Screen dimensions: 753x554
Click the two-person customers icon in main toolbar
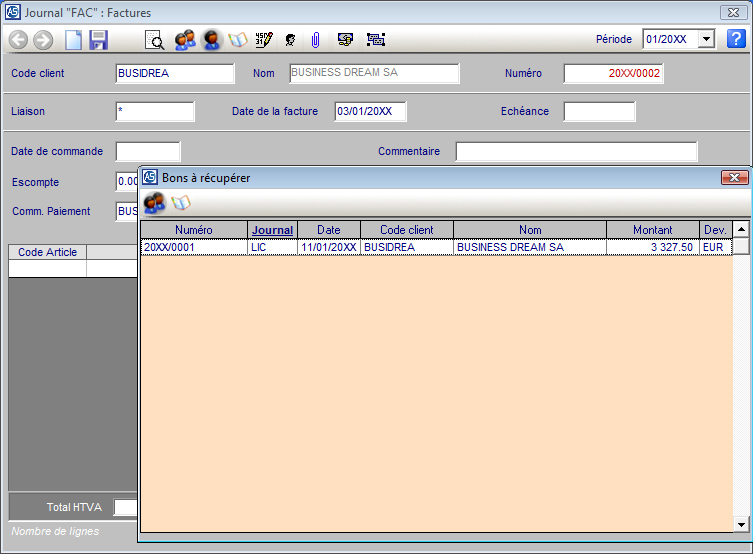click(x=185, y=40)
